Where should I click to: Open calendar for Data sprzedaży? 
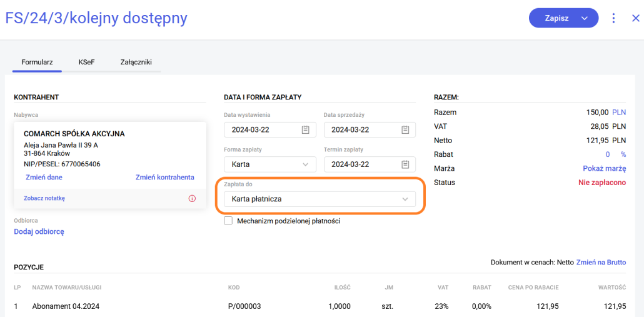pos(405,130)
